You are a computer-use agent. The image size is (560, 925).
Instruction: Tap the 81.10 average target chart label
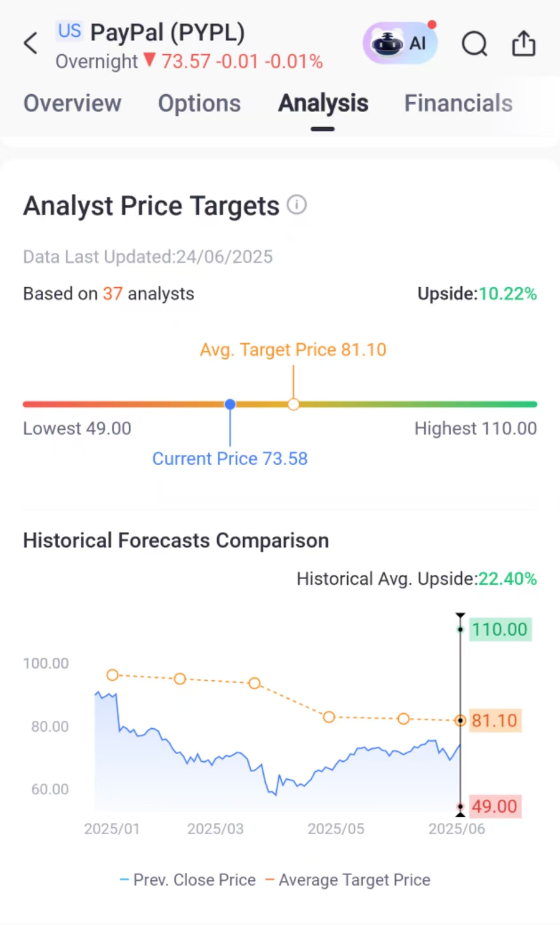point(495,720)
